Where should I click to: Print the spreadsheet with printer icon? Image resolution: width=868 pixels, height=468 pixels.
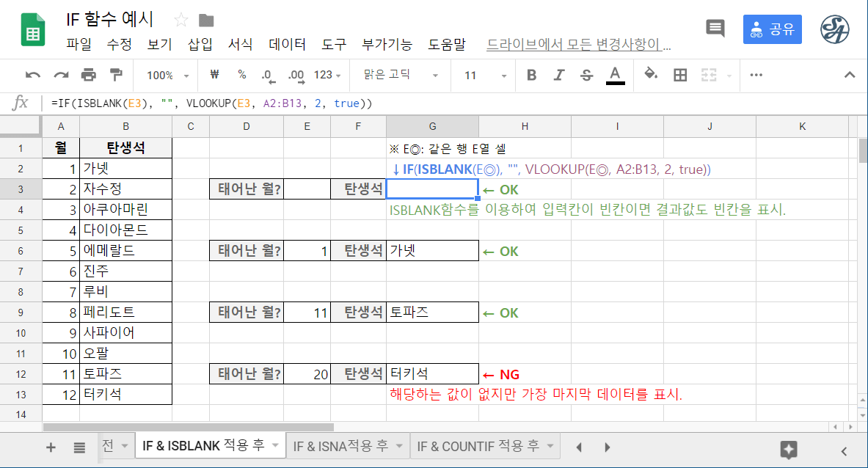89,75
